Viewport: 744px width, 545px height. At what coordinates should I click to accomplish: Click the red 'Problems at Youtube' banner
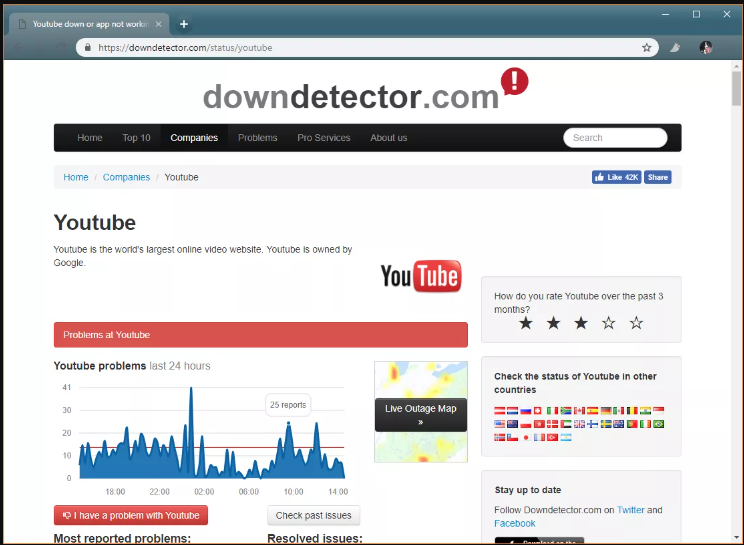(x=260, y=335)
